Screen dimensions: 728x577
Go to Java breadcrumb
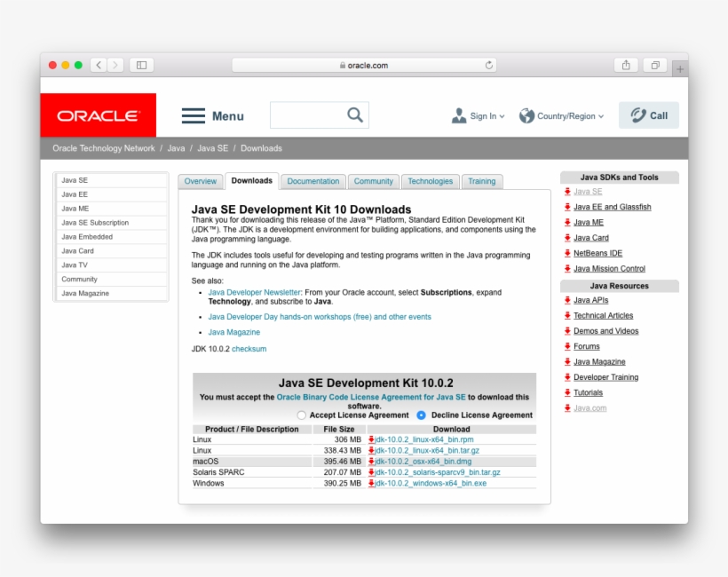coord(176,148)
